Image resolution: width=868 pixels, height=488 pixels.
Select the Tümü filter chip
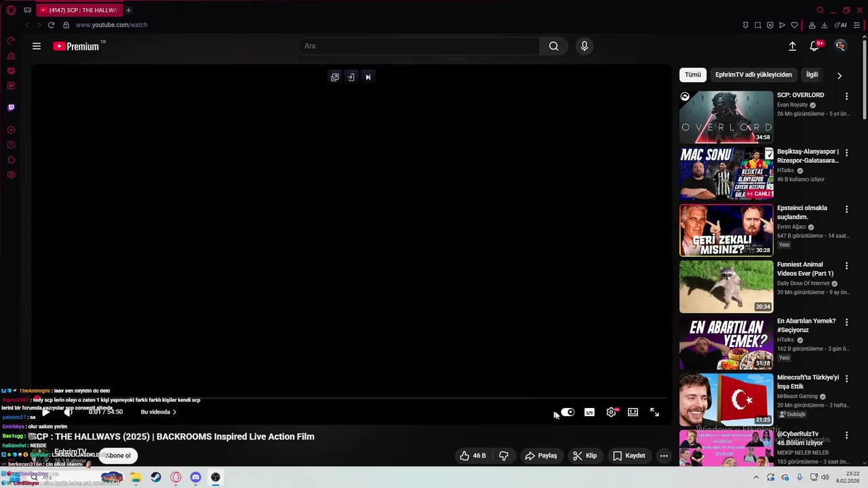coord(692,75)
